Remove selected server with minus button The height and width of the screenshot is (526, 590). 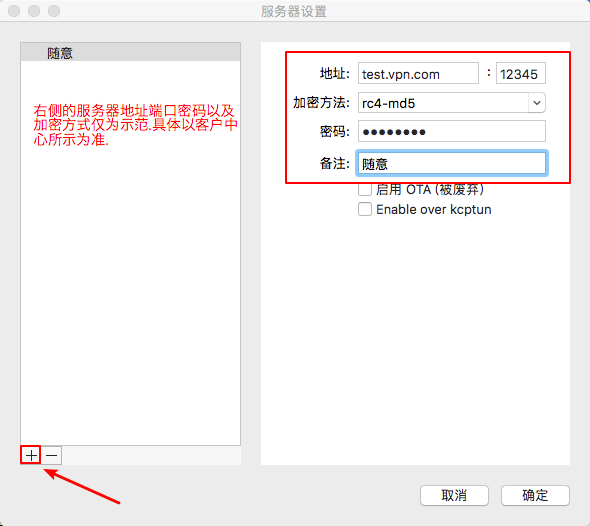(52, 455)
